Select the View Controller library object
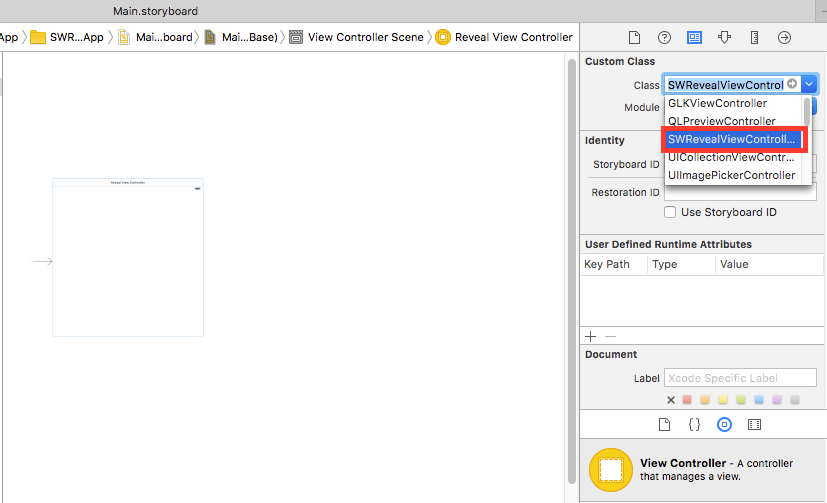Image resolution: width=827 pixels, height=503 pixels. click(x=610, y=470)
